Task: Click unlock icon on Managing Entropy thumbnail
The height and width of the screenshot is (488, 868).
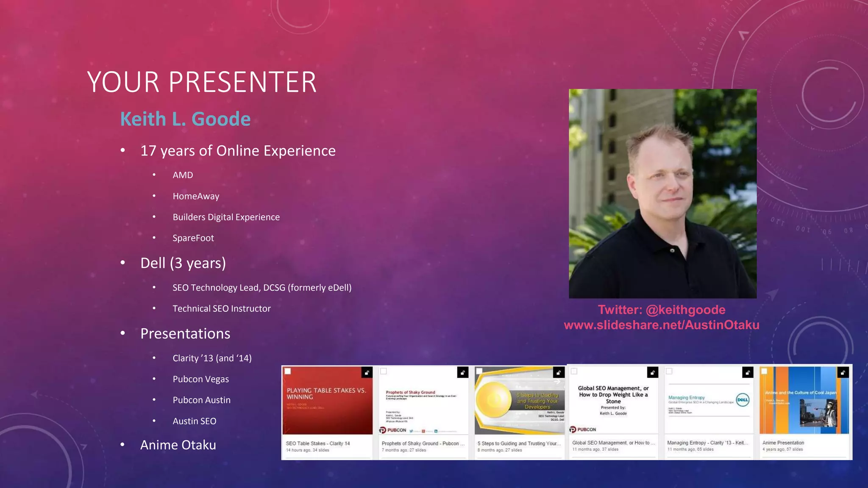Action: pos(748,372)
